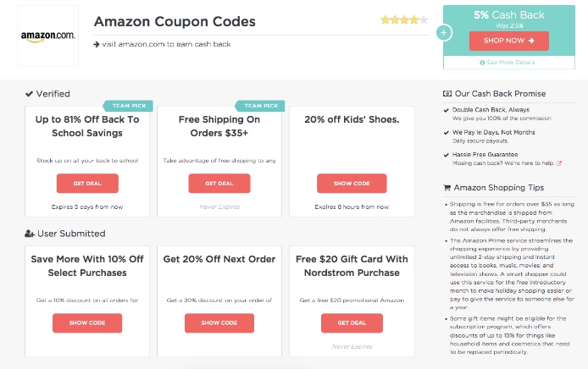588x369 pixels.
Task: Expand cash back details with plus icon
Action: point(444,33)
